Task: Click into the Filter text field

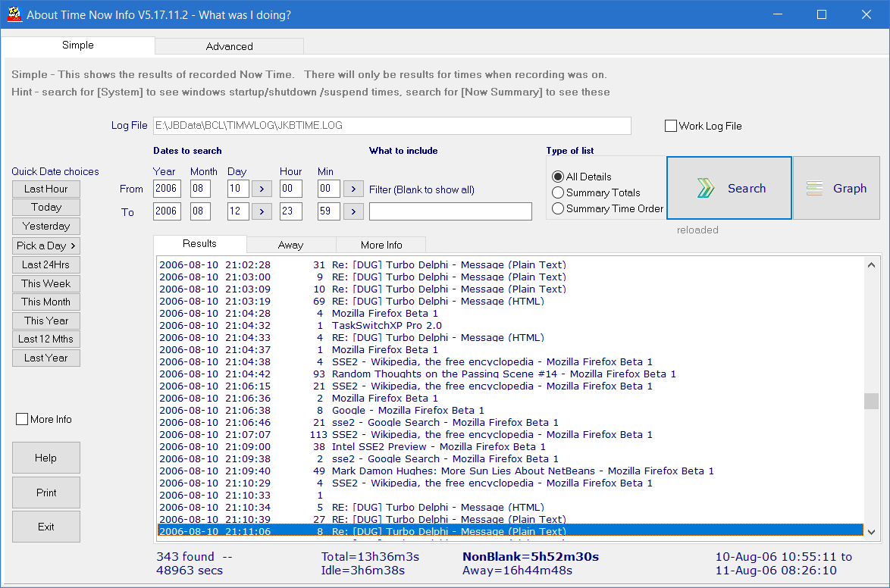Action: coord(450,211)
